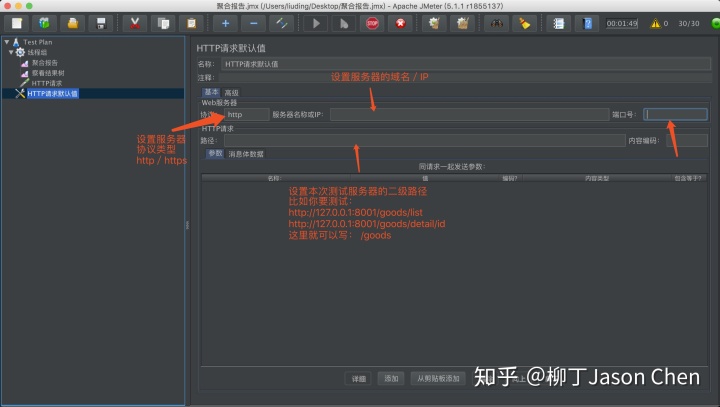This screenshot has width=720, height=407.
Task: Select the 线程组 thread group node
Action: pyautogui.click(x=37, y=52)
